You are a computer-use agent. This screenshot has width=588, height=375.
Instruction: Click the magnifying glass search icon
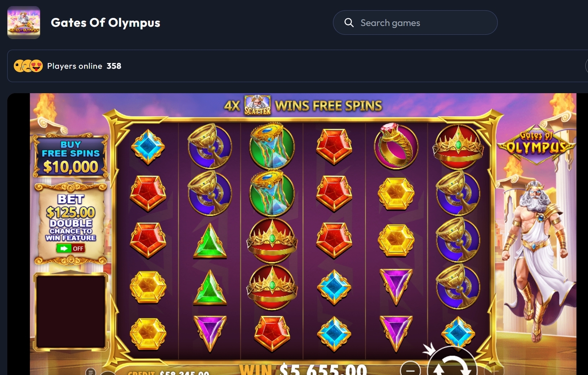pyautogui.click(x=349, y=23)
